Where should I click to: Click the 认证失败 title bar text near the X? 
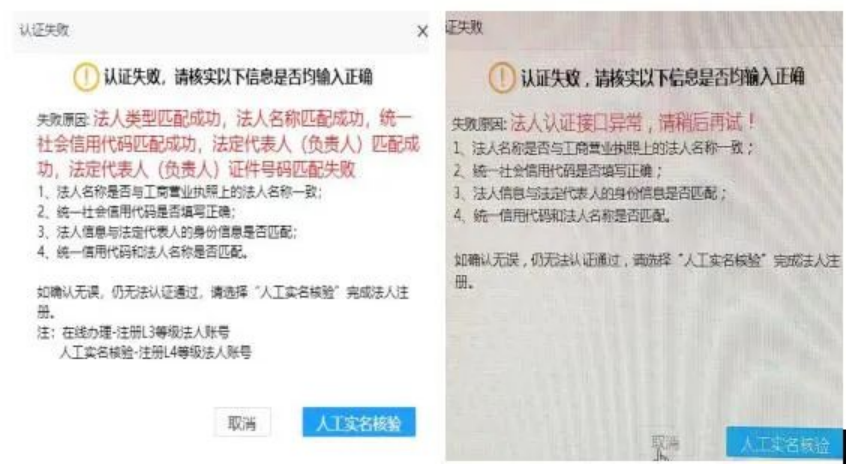pyautogui.click(x=44, y=30)
